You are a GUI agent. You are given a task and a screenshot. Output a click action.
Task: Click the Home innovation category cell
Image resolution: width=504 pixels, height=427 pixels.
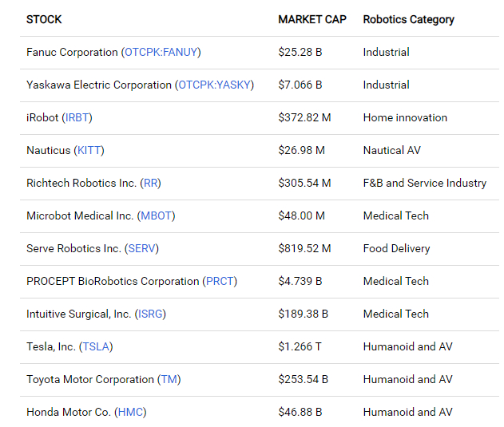[x=405, y=117]
